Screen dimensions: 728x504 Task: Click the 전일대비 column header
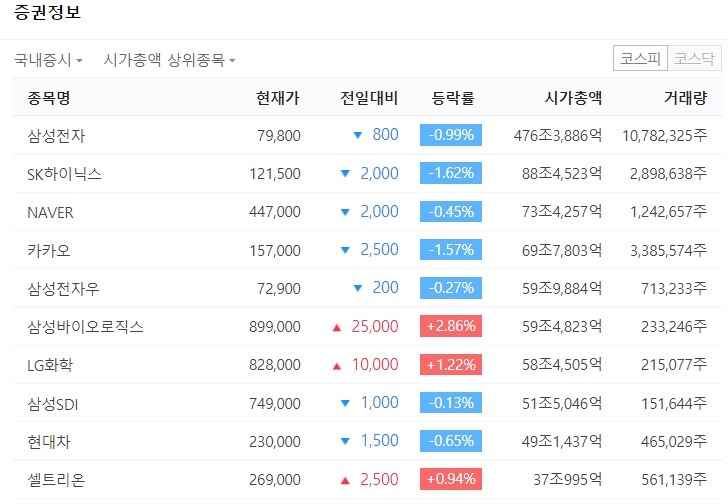tap(369, 97)
